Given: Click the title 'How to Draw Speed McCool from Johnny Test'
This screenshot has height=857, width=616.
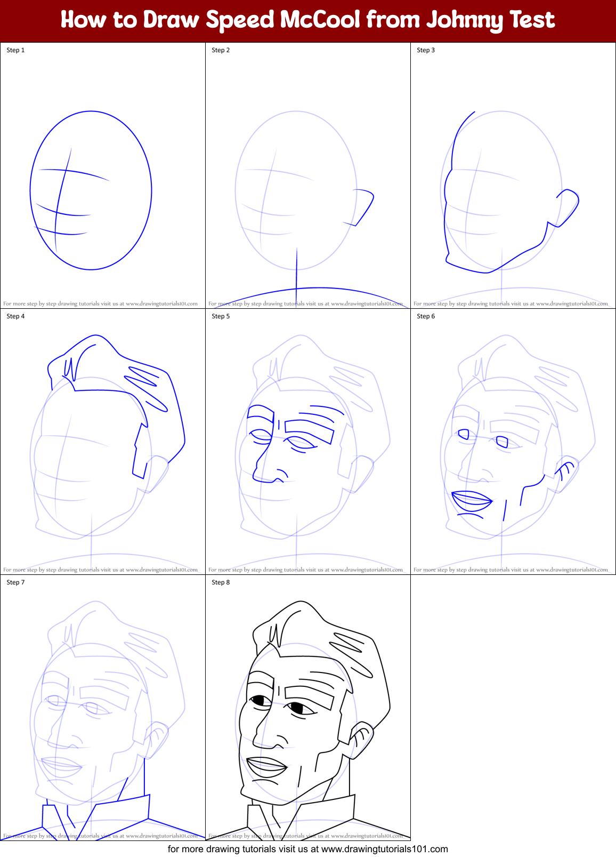Looking at the screenshot, I should pos(307,20).
